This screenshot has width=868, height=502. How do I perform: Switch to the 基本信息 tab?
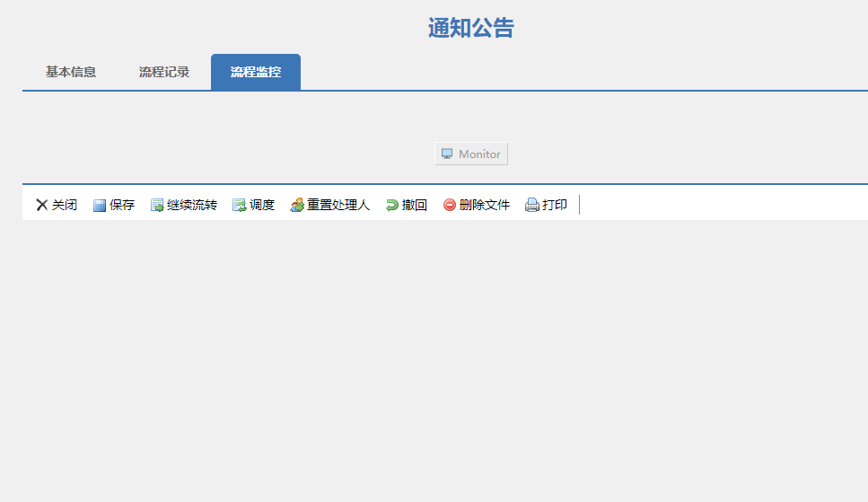point(71,72)
